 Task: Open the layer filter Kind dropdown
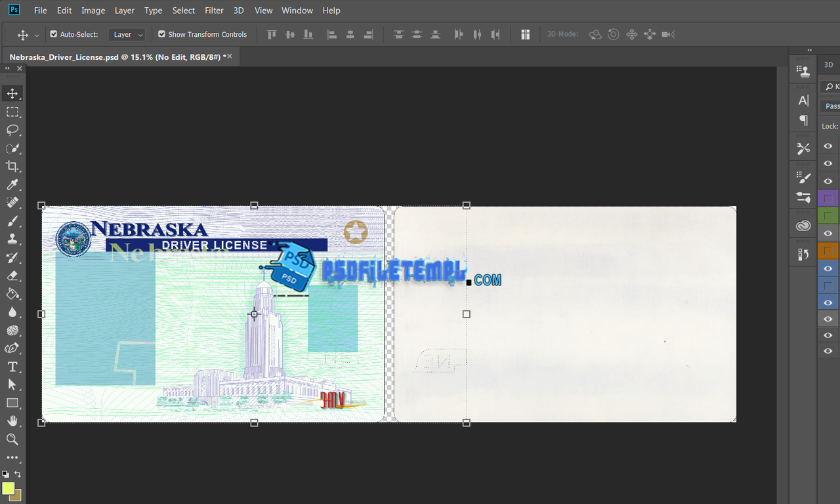point(830,87)
